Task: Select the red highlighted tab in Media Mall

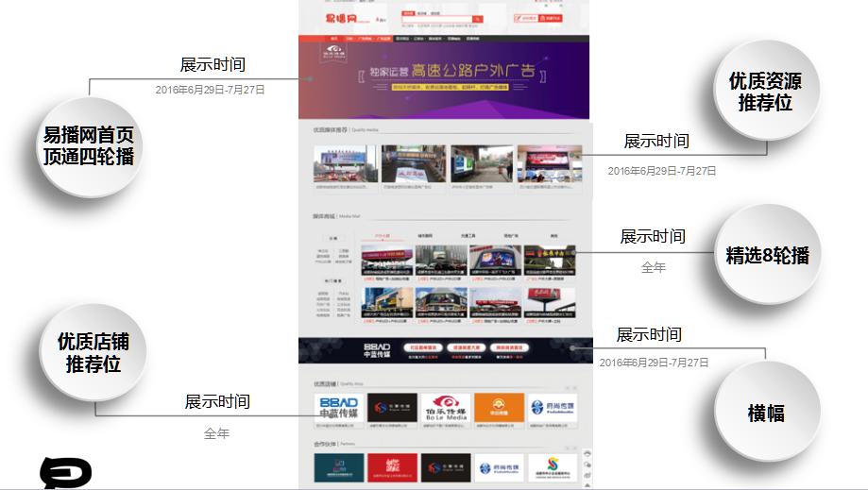Action: tap(383, 236)
